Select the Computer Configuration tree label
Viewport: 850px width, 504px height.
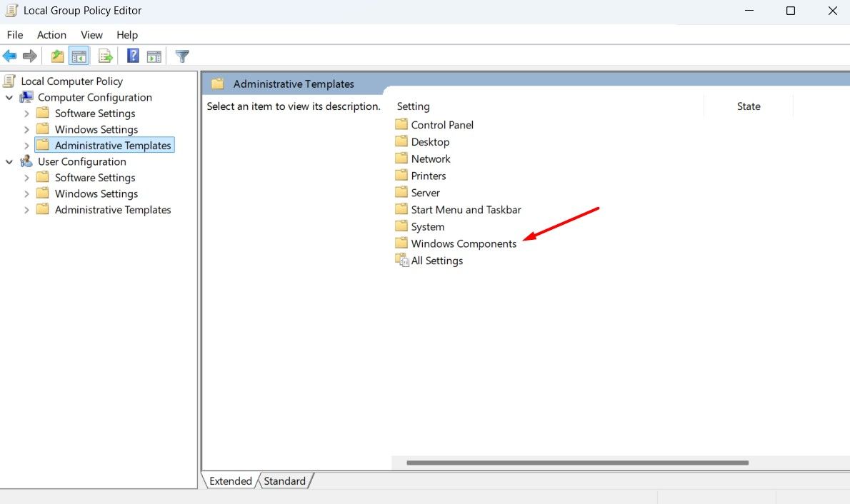(x=95, y=98)
